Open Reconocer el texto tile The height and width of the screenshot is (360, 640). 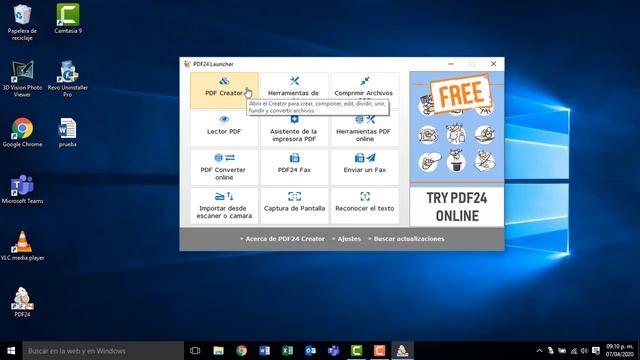(x=365, y=206)
